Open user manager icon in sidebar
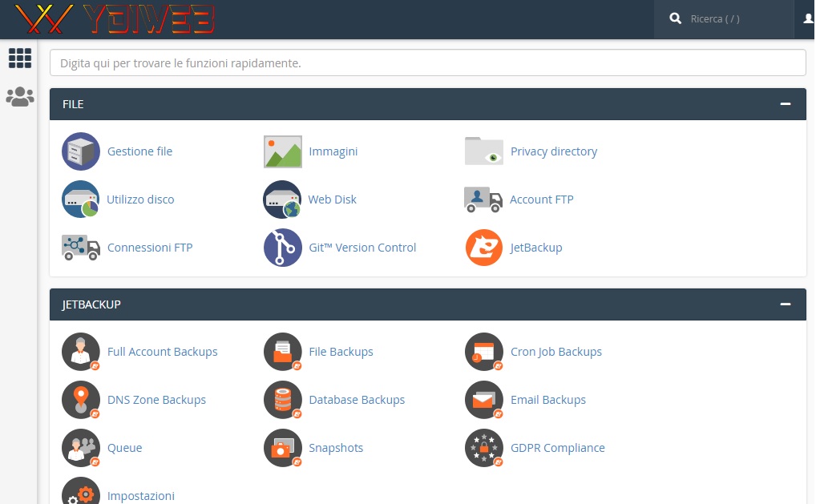The height and width of the screenshot is (504, 820). pyautogui.click(x=19, y=97)
